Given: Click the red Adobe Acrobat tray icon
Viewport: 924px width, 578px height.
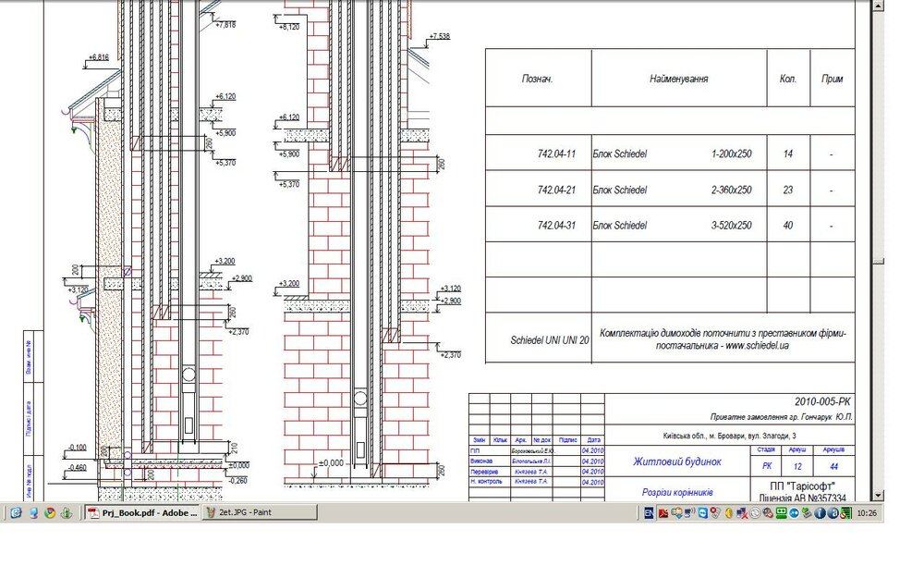Looking at the screenshot, I should pos(663,513).
